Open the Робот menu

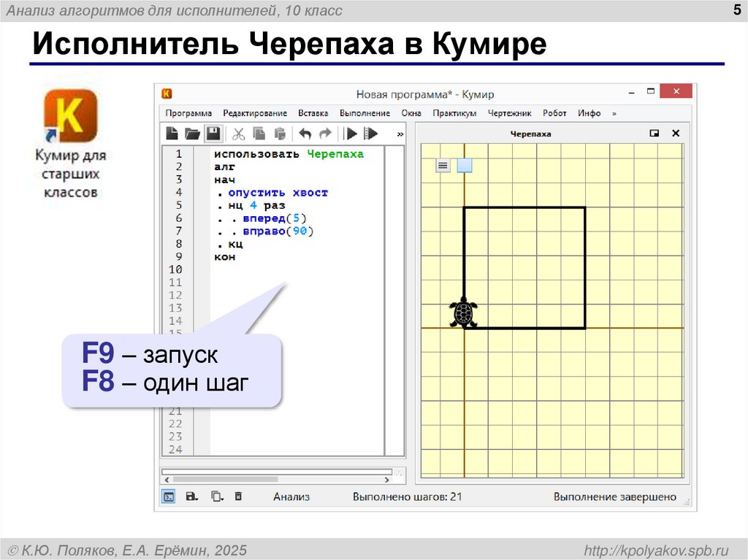tap(556, 113)
